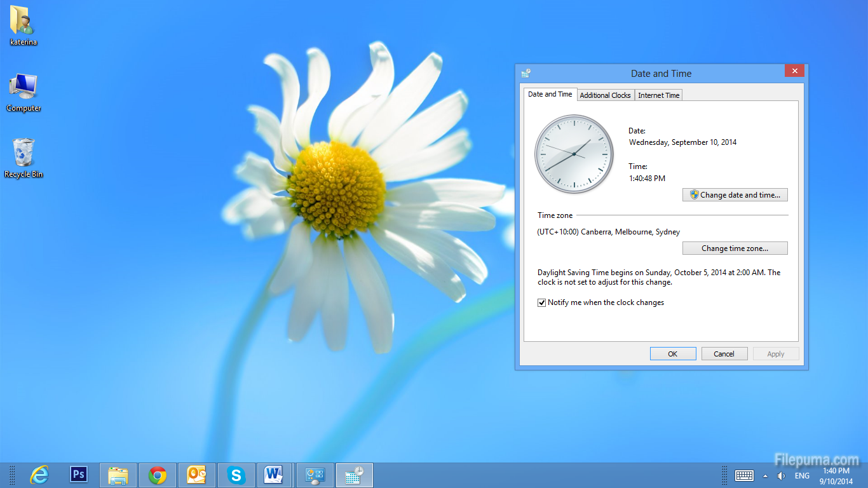The height and width of the screenshot is (488, 868).
Task: Open Internet Explorer from the taskbar
Action: click(39, 475)
